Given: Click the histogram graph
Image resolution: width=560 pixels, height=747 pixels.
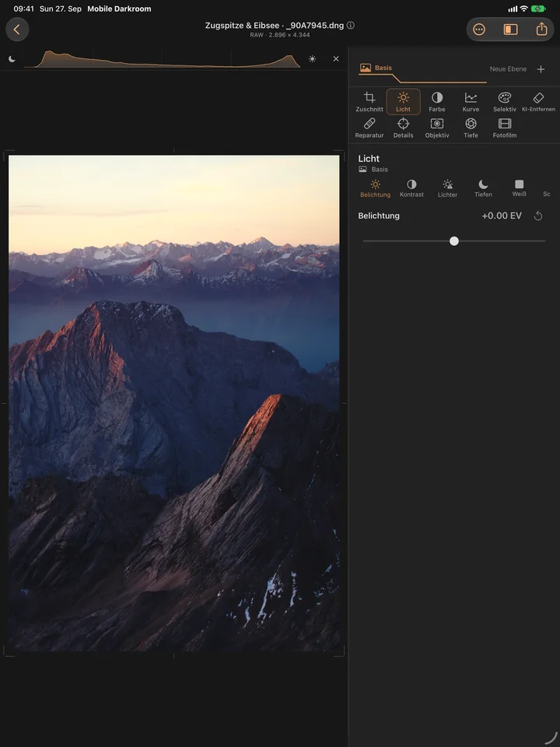Looking at the screenshot, I should (162, 59).
